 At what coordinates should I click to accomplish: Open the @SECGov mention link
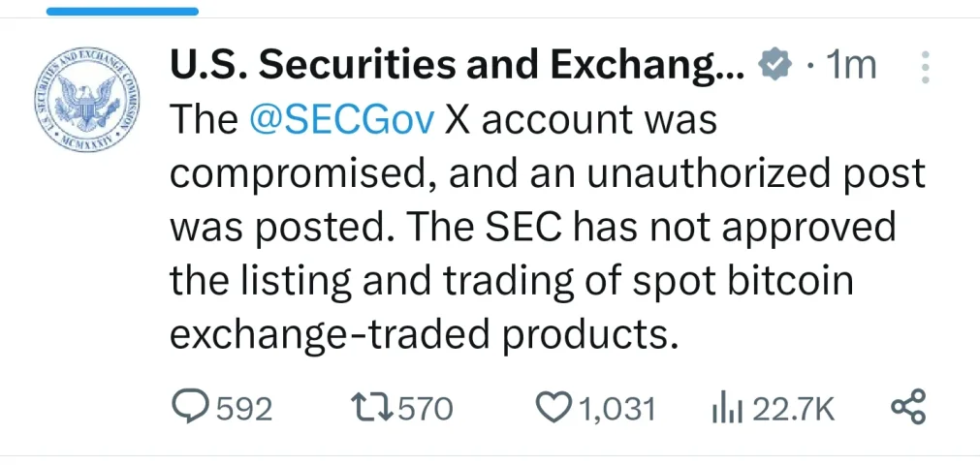pyautogui.click(x=340, y=119)
